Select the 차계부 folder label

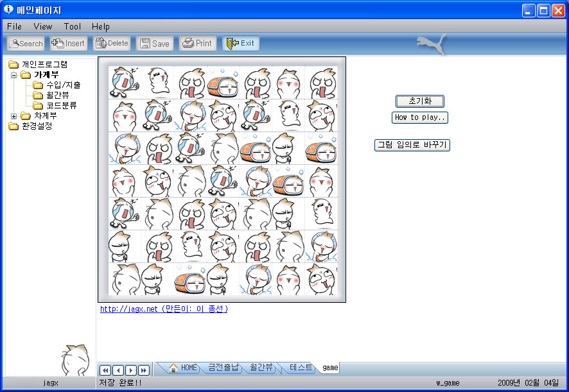45,115
